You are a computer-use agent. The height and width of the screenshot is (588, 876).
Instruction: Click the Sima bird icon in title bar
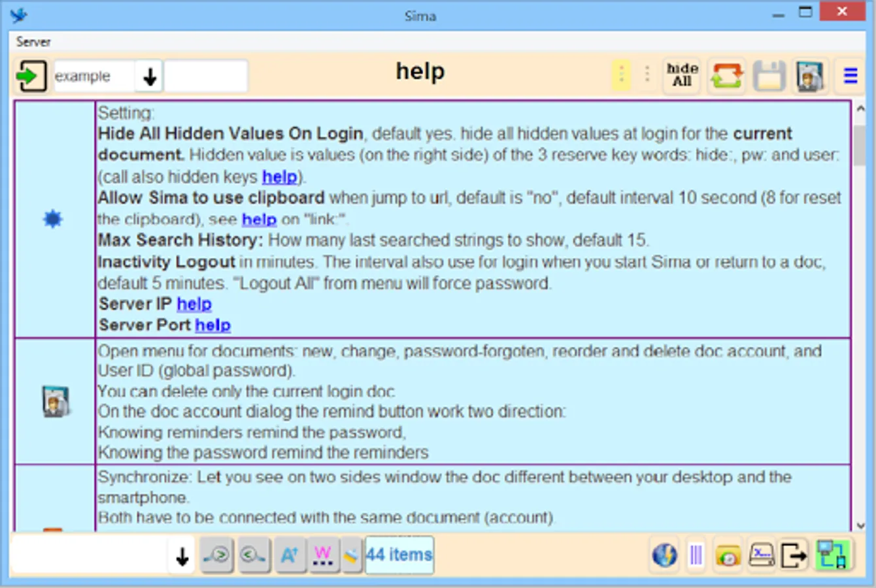coord(20,14)
